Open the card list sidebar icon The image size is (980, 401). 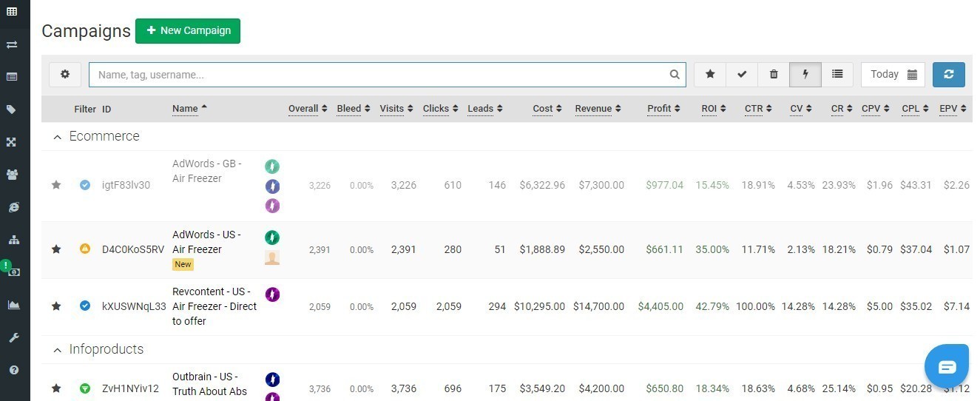tap(12, 76)
